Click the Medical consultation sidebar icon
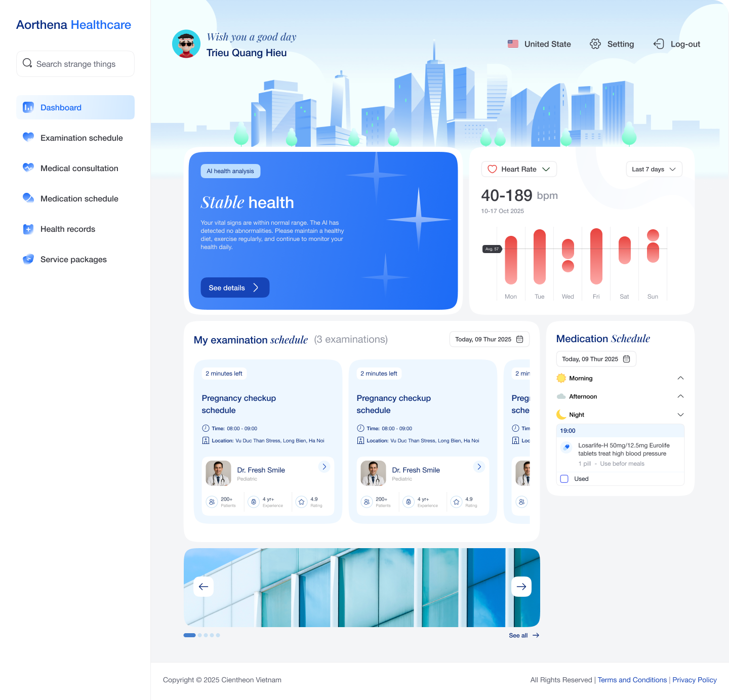This screenshot has height=700, width=729. (x=28, y=168)
